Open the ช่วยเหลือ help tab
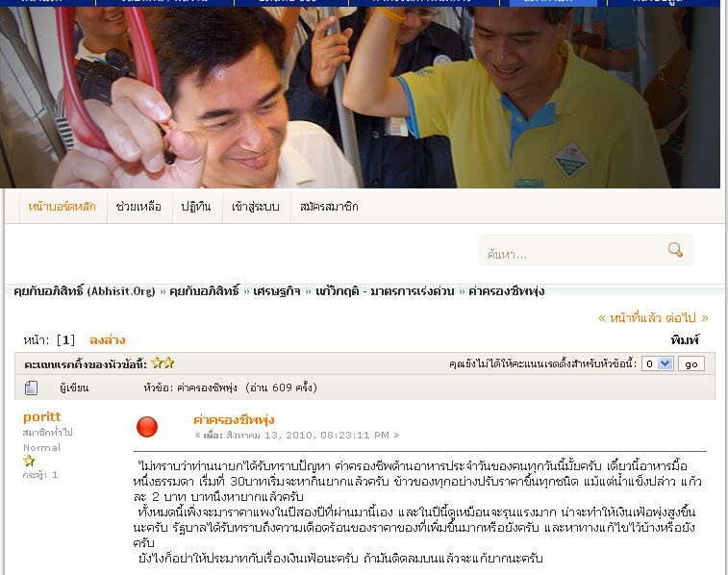Viewport: 728px width, 575px height. [138, 207]
